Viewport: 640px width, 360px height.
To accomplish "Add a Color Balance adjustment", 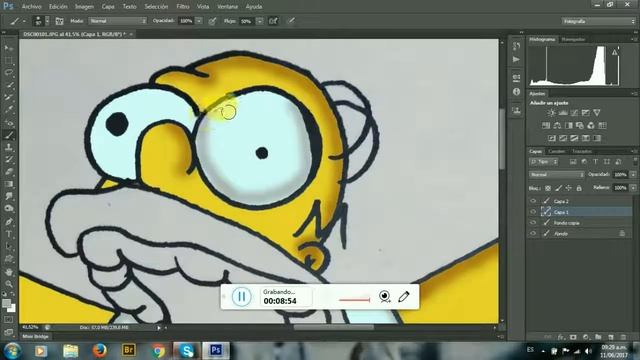I will pyautogui.click(x=557, y=125).
